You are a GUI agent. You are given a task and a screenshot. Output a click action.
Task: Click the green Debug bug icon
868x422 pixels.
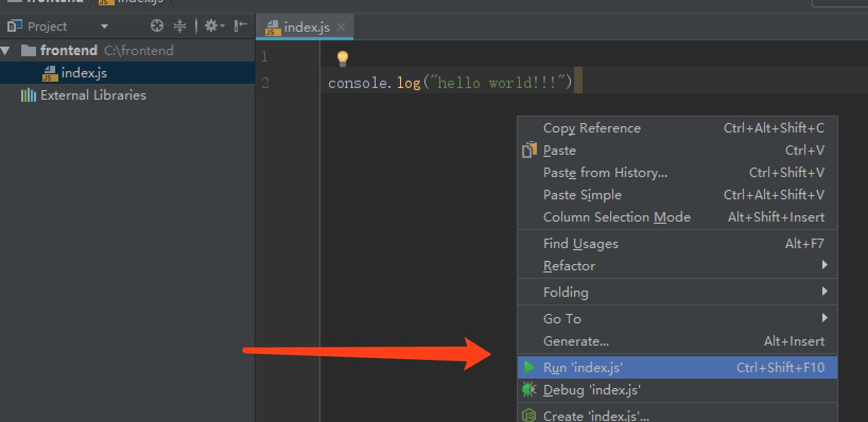point(529,390)
